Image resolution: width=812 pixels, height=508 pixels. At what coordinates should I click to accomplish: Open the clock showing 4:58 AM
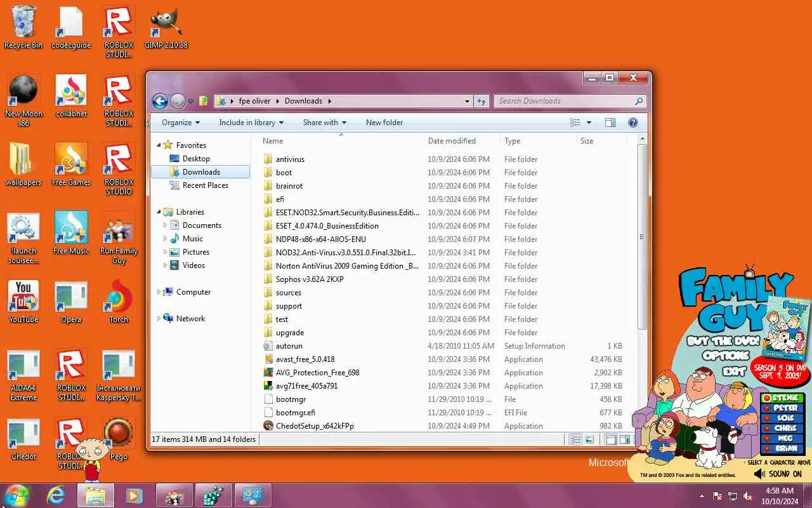(780, 495)
